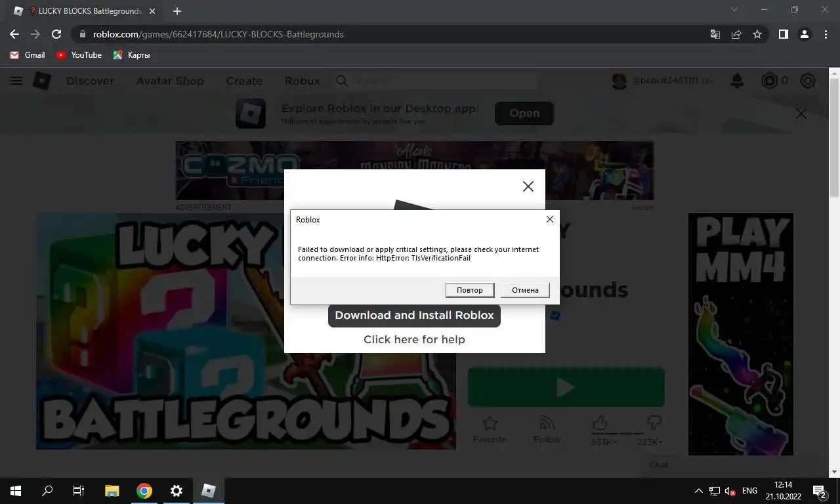This screenshot has height=504, width=840.
Task: Close the Roblox error dialog
Action: click(x=550, y=219)
